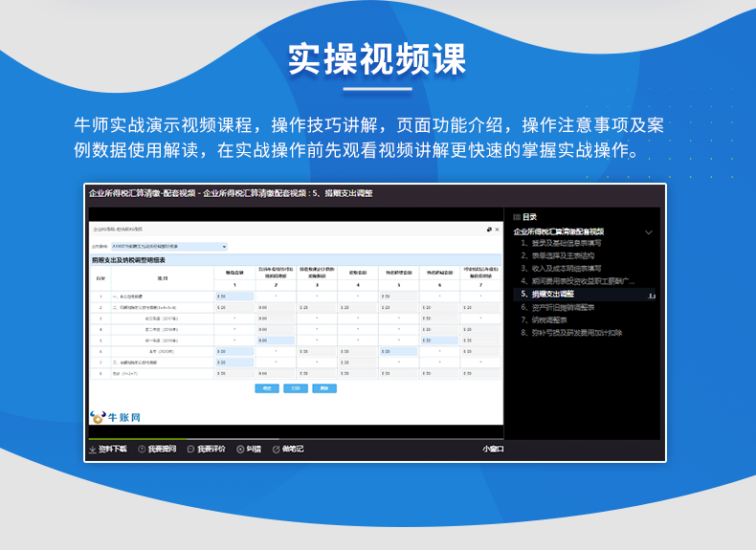Play lesson 3 收入及成本明细表填写
This screenshot has width=756, height=550.
(x=561, y=268)
